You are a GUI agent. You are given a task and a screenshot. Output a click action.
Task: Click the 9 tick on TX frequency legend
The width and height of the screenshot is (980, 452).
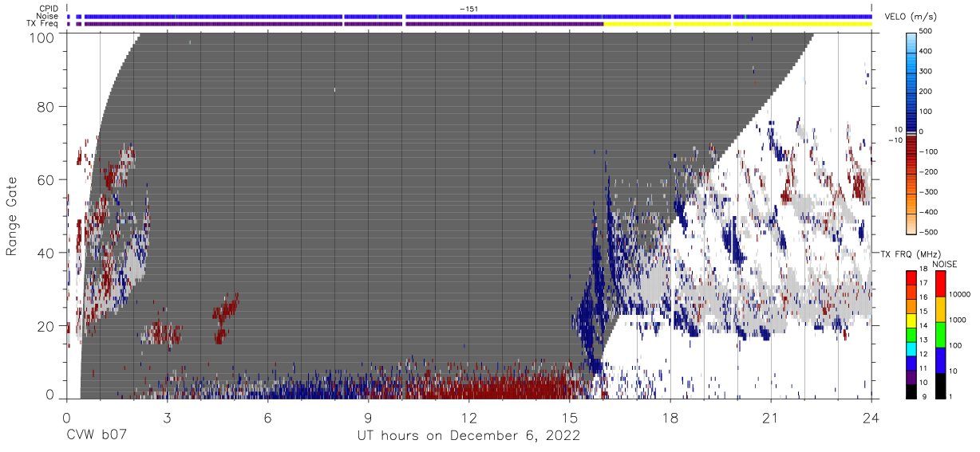[x=923, y=396]
